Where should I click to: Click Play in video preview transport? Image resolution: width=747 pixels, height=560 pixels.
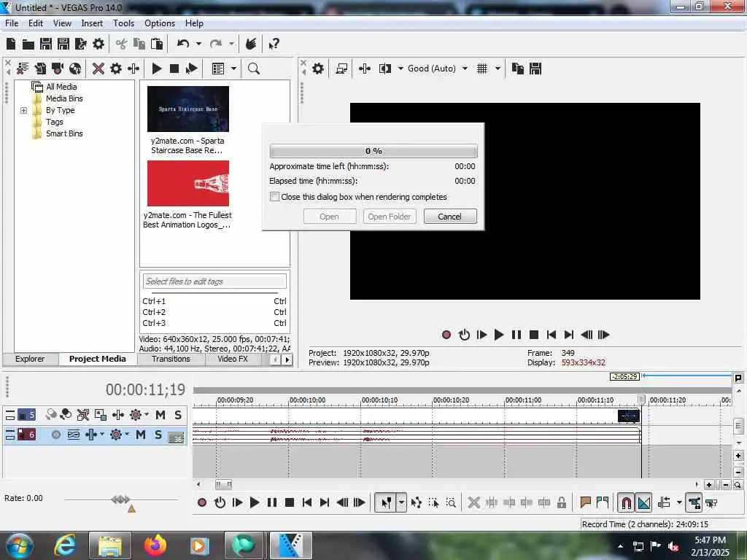pyautogui.click(x=499, y=335)
